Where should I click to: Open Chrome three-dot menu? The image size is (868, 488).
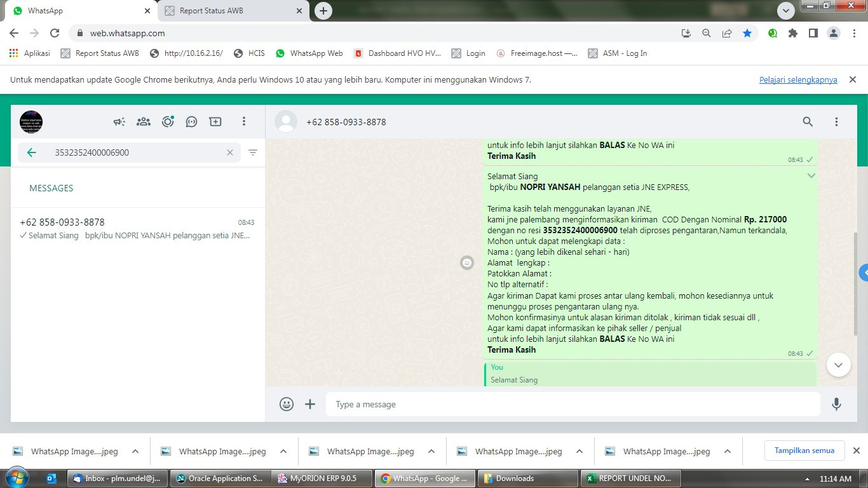tap(853, 33)
